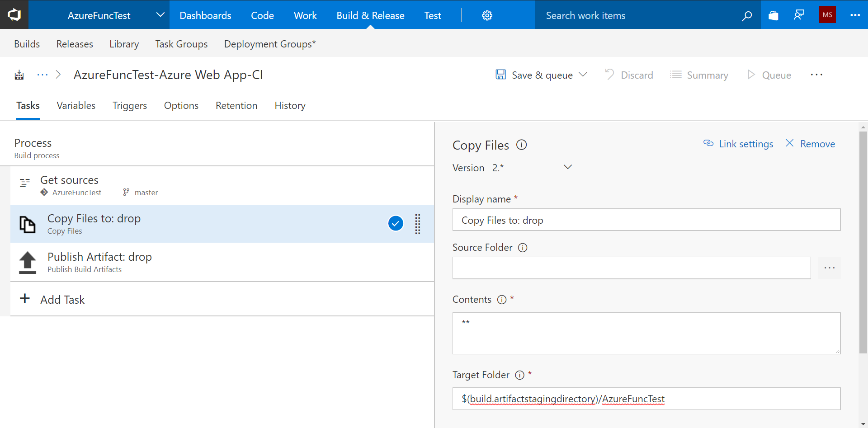The width and height of the screenshot is (868, 428).
Task: Click the Contents text area
Action: click(x=646, y=333)
